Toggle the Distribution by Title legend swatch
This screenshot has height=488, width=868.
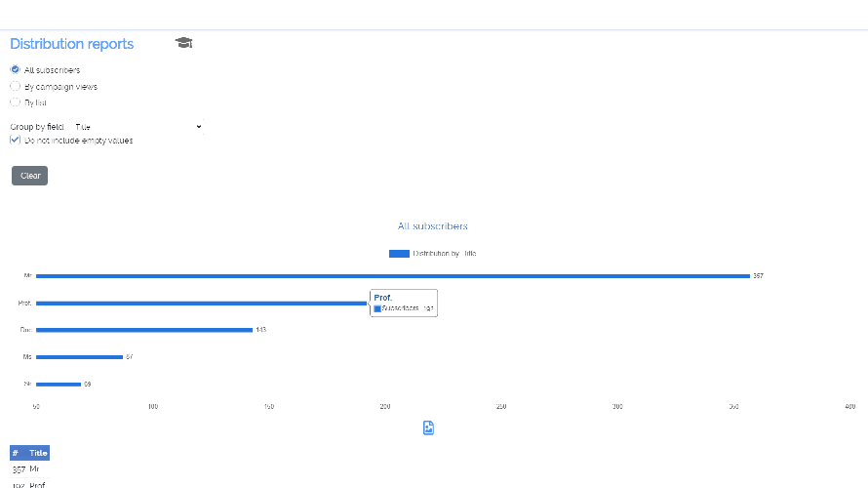click(x=399, y=254)
